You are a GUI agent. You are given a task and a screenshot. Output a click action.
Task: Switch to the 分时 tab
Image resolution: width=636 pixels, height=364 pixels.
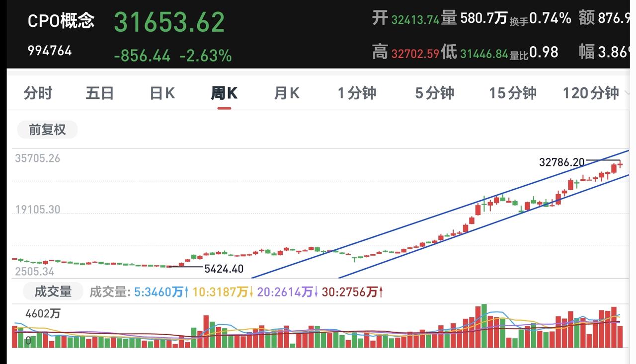click(38, 93)
